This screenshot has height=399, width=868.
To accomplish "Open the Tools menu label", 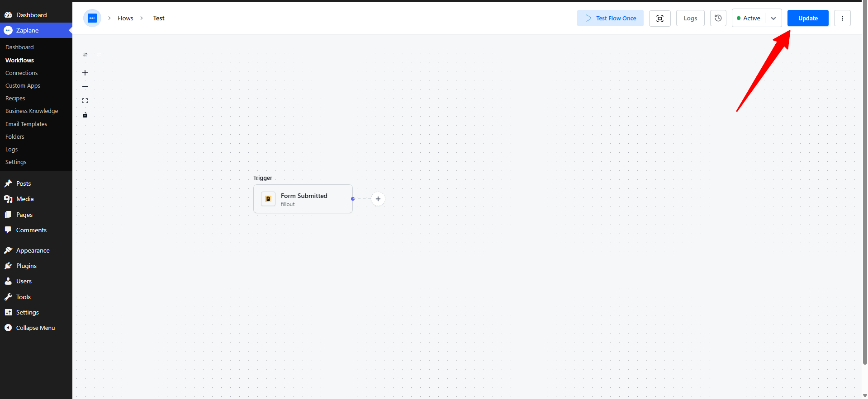I will point(24,297).
